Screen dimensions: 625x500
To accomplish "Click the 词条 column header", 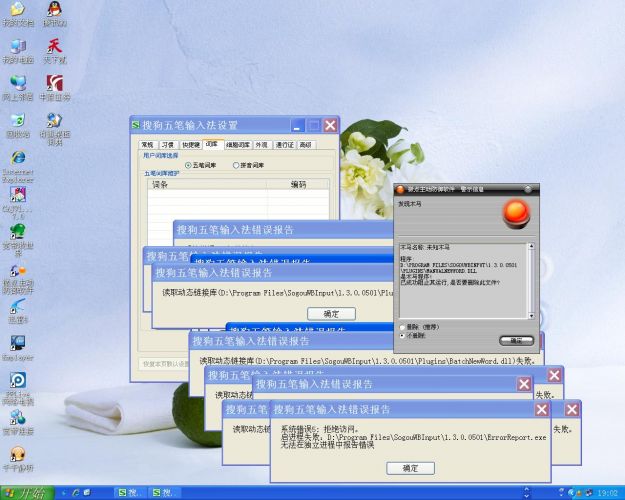I will 207,185.
